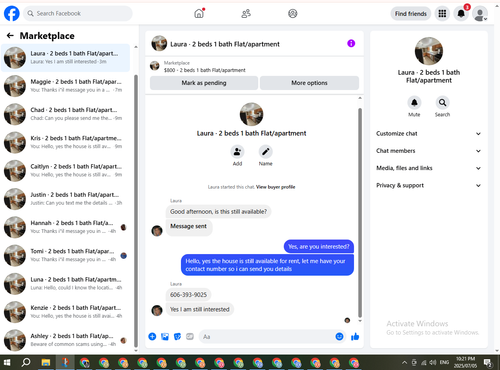This screenshot has height=370, width=500.
Task: Click the ENG language indicator
Action: (444, 362)
